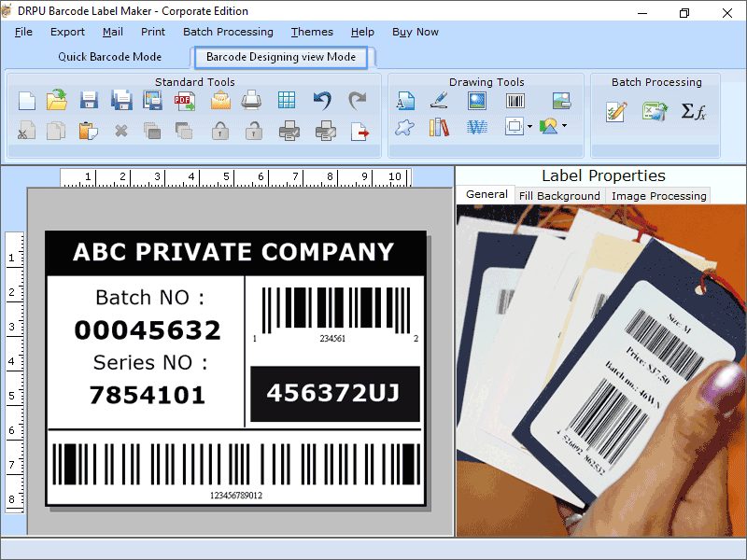
Task: Switch to the Fill Background tab
Action: click(x=559, y=196)
